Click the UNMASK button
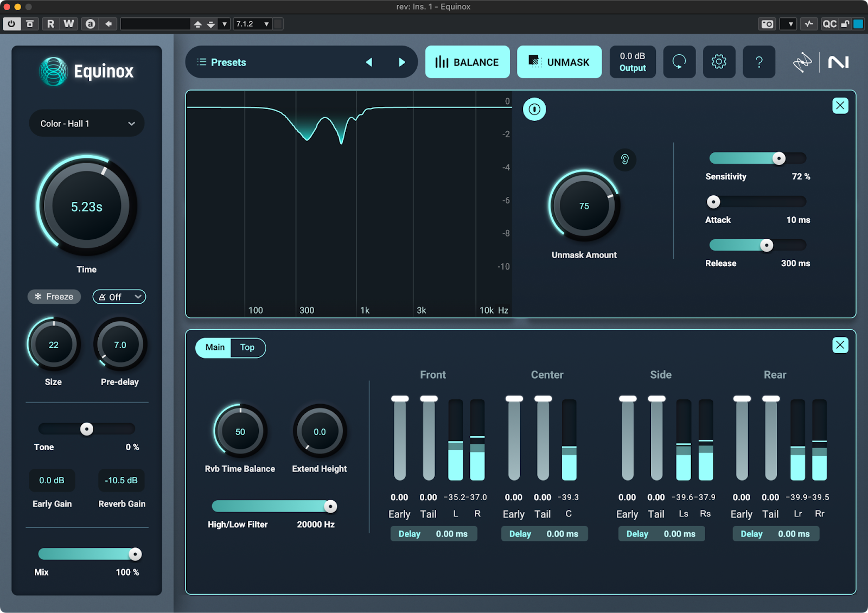Image resolution: width=868 pixels, height=613 pixels. coord(559,62)
